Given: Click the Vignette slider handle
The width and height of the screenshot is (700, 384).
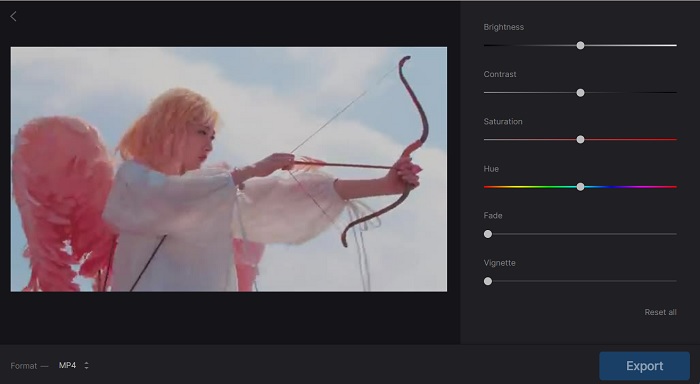Looking at the screenshot, I should [488, 281].
